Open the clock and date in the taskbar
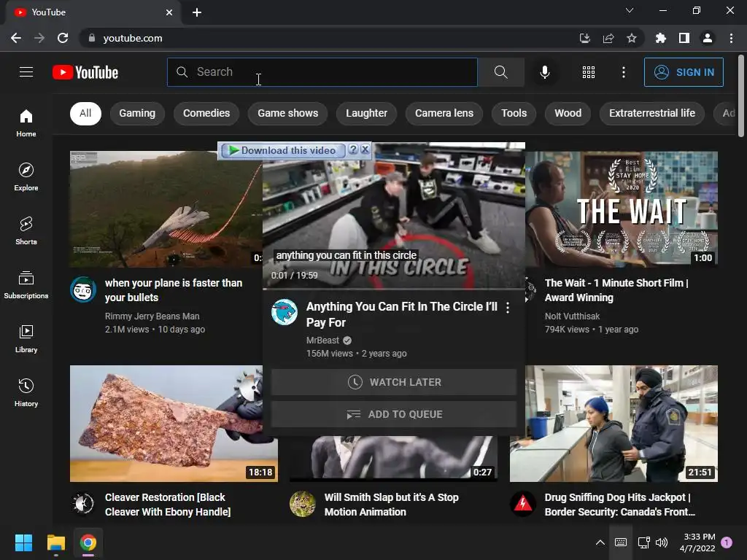Image resolution: width=747 pixels, height=560 pixels. [x=698, y=542]
